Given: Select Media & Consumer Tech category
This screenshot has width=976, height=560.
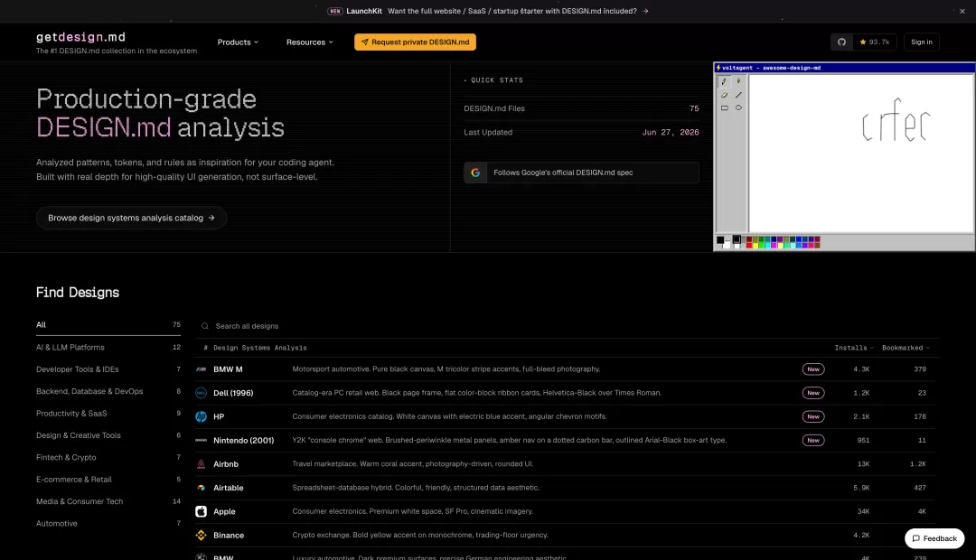Looking at the screenshot, I should click(x=108, y=501).
